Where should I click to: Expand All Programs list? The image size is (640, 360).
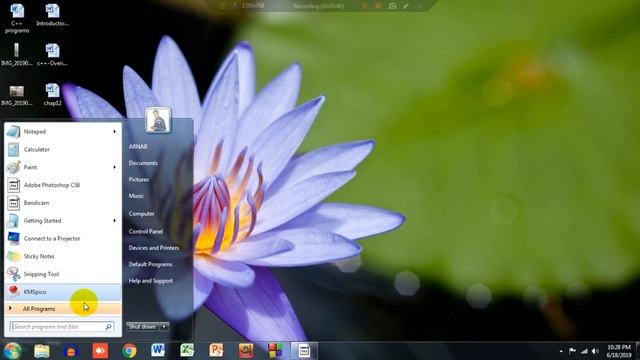pyautogui.click(x=62, y=309)
